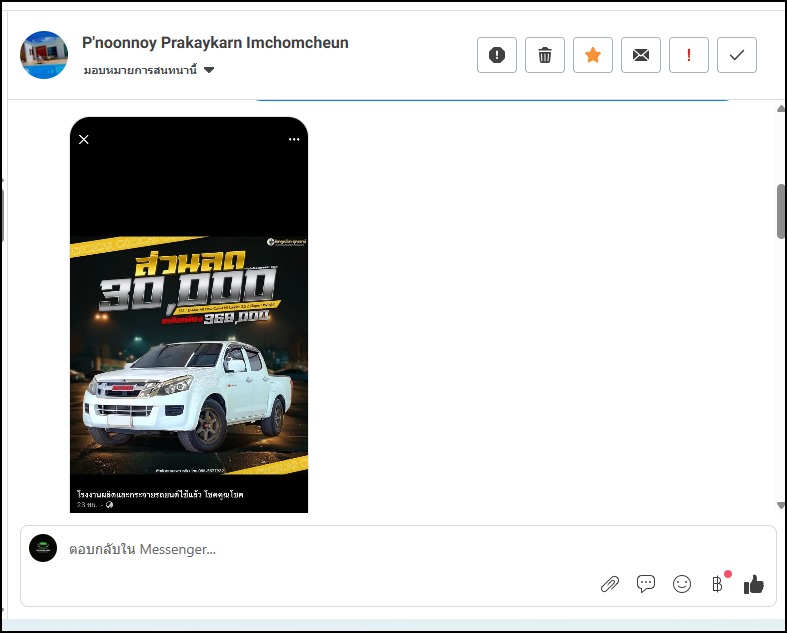Click scroll down arrow of chat
This screenshot has width=787, height=633.
pyautogui.click(x=780, y=505)
